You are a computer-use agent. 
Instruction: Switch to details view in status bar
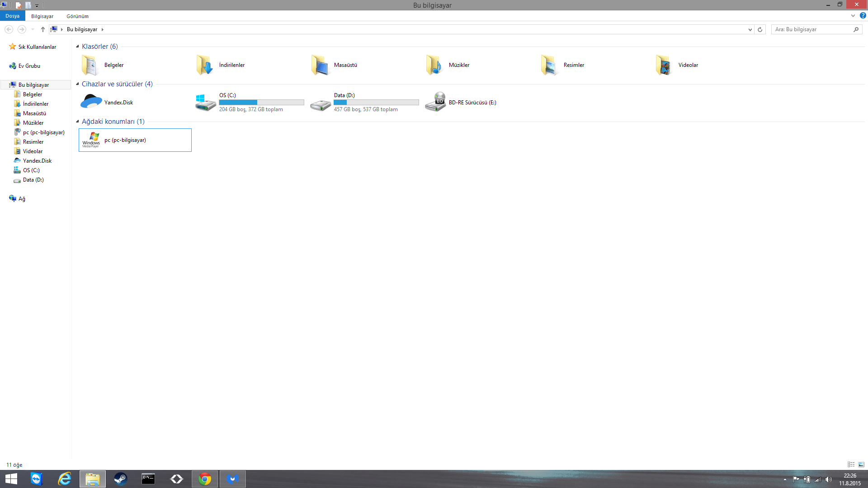(851, 465)
